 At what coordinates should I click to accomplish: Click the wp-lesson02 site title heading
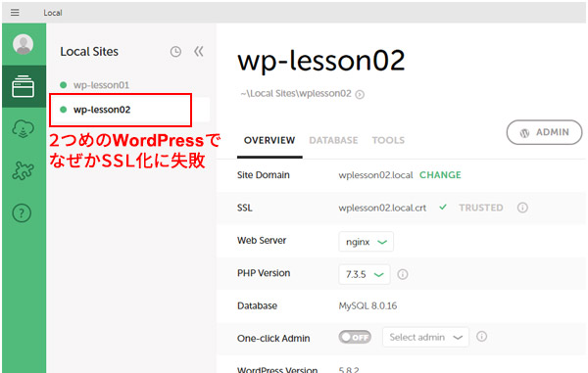(321, 61)
